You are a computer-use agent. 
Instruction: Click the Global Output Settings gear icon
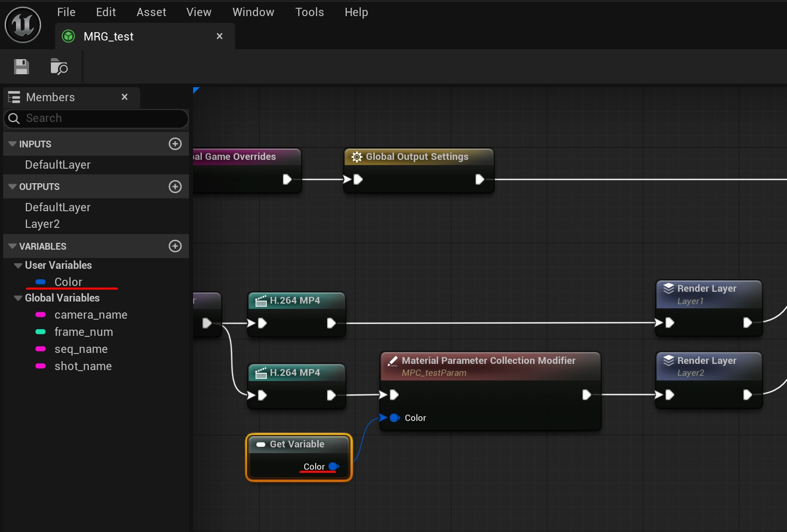tap(357, 157)
